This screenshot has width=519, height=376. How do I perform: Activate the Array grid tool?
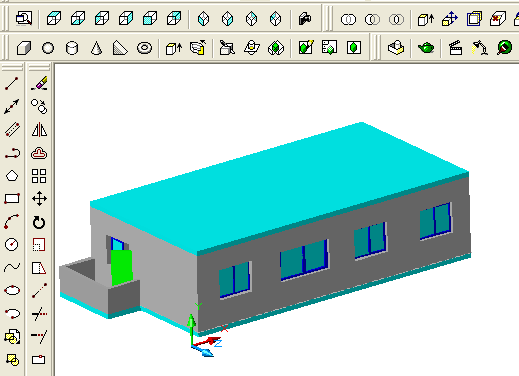point(39,176)
